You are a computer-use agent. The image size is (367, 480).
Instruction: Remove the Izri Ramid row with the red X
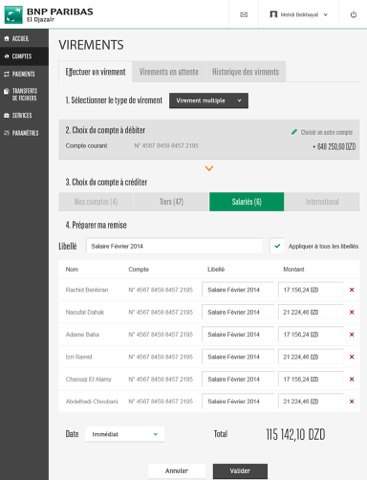[352, 357]
